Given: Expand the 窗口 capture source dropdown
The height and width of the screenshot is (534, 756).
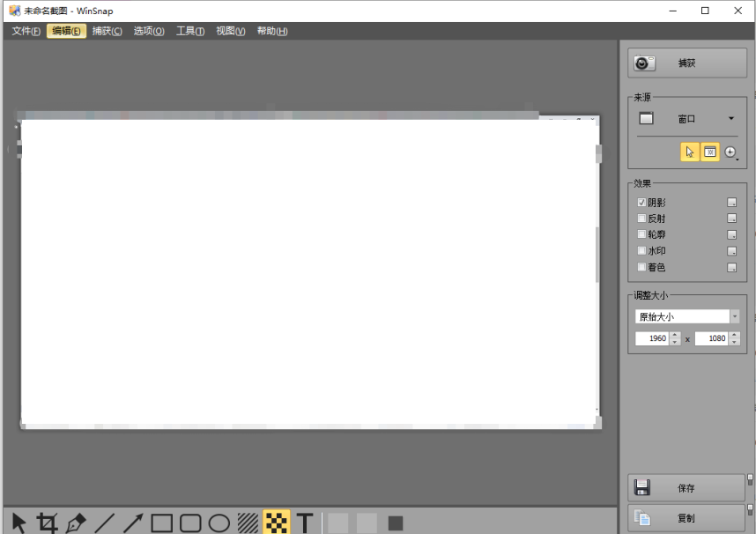Looking at the screenshot, I should click(x=730, y=119).
